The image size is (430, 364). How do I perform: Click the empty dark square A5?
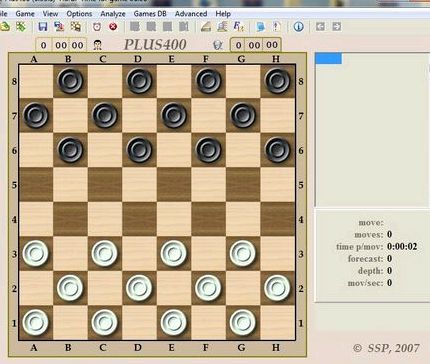36,184
